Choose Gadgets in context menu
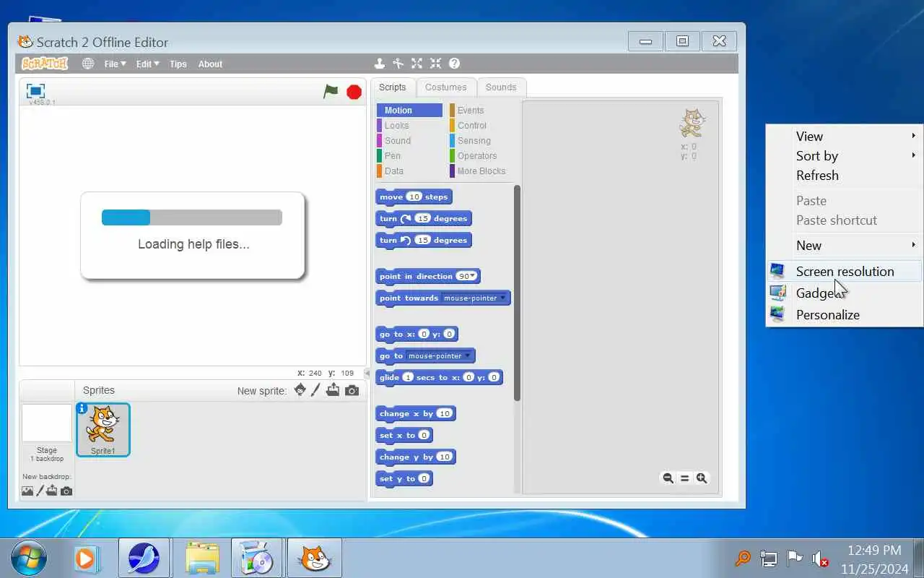Screen dimensions: 924x578 845,293
